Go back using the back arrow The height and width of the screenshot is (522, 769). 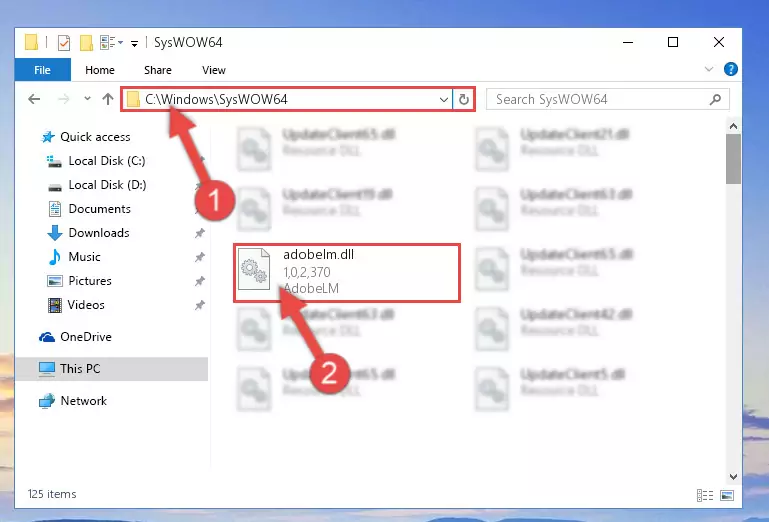pos(34,99)
